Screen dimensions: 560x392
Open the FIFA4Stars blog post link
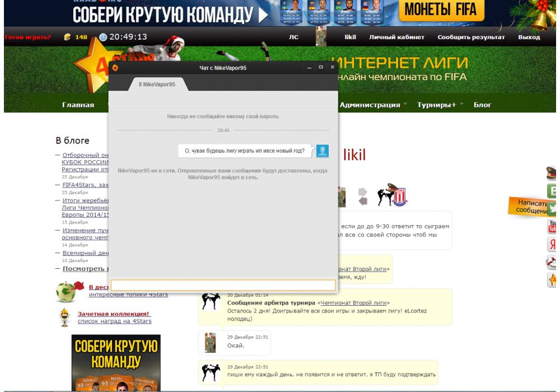[85, 185]
